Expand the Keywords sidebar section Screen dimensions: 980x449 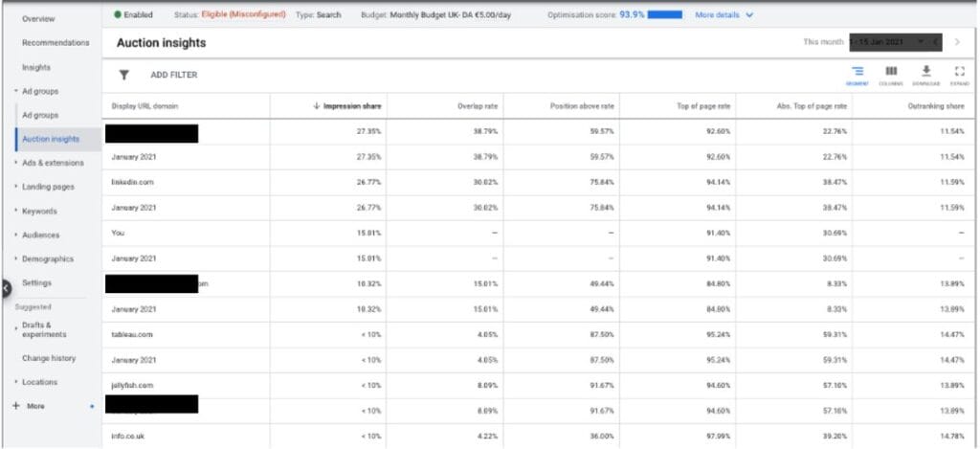38,212
